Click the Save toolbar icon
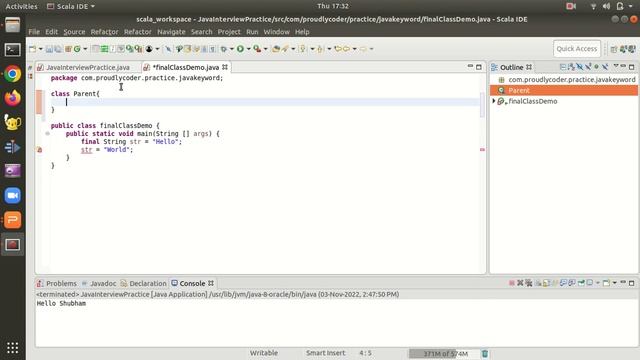The image size is (640, 360). coord(49,49)
